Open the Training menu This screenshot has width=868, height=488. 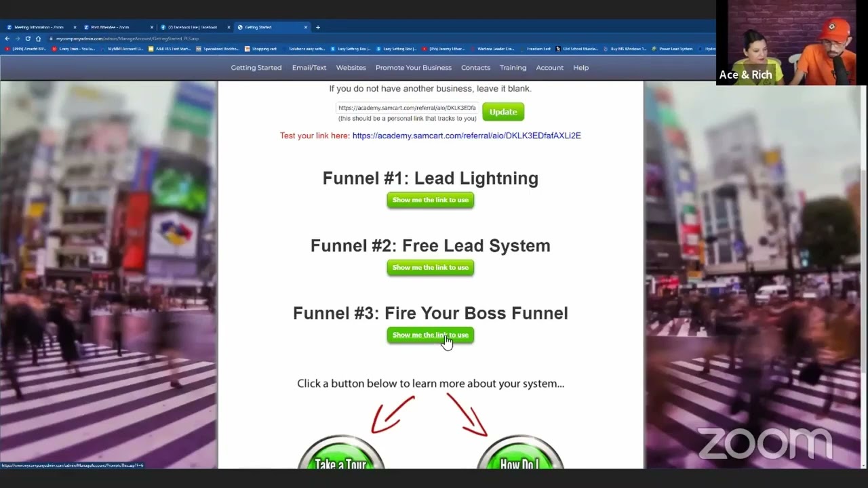tap(513, 68)
